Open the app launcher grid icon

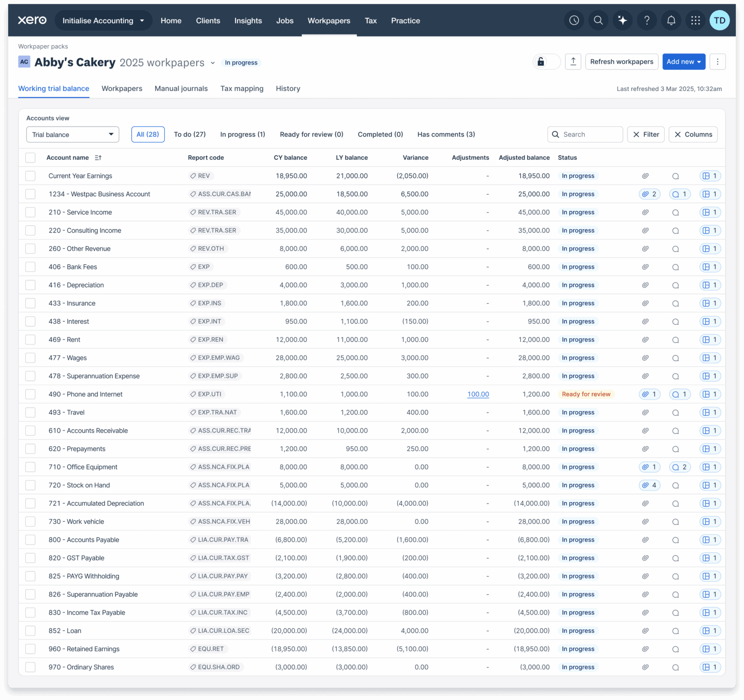click(696, 20)
